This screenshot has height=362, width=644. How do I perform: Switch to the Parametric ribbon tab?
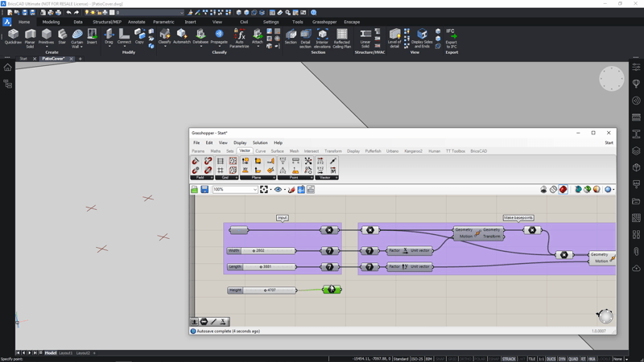(x=163, y=23)
